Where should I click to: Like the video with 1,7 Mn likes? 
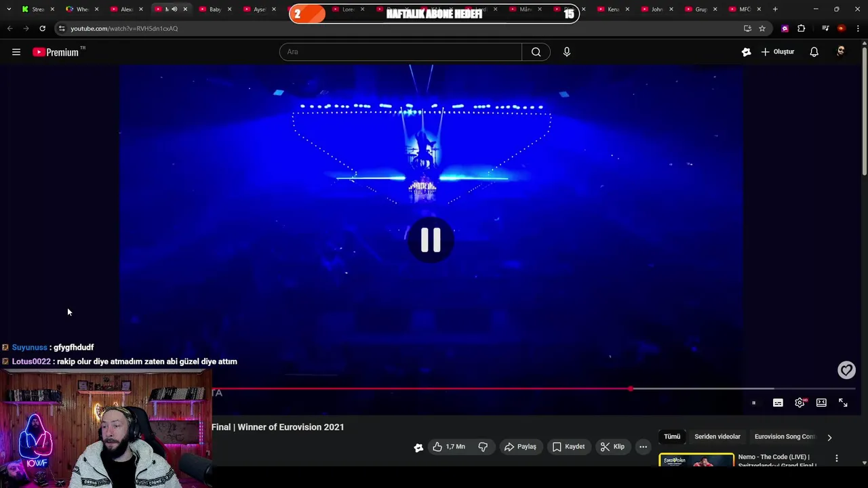coord(449,447)
